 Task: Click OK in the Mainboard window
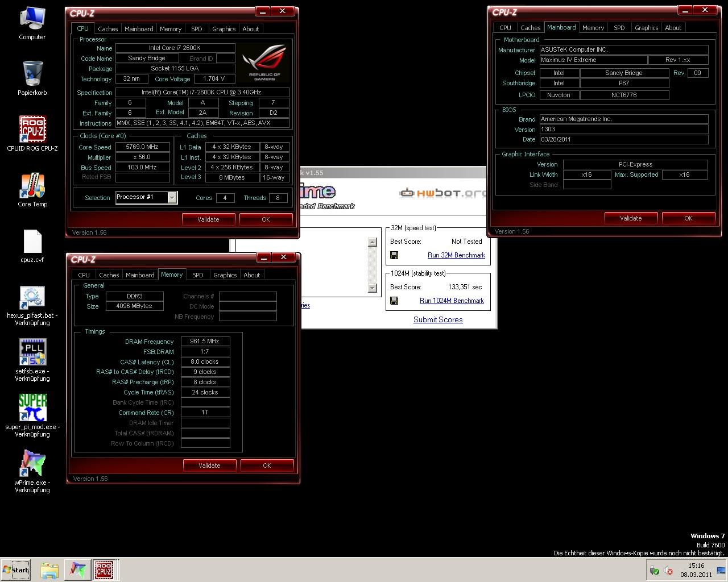click(688, 218)
